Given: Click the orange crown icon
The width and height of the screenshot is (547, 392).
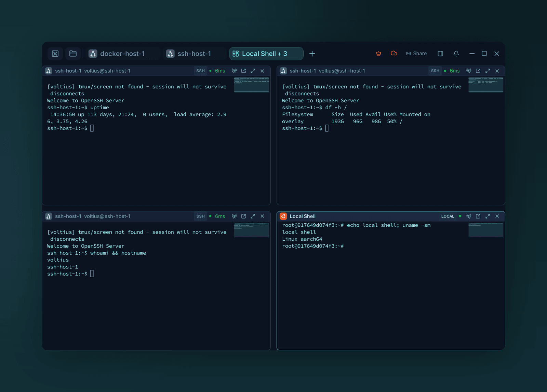Looking at the screenshot, I should tap(378, 54).
